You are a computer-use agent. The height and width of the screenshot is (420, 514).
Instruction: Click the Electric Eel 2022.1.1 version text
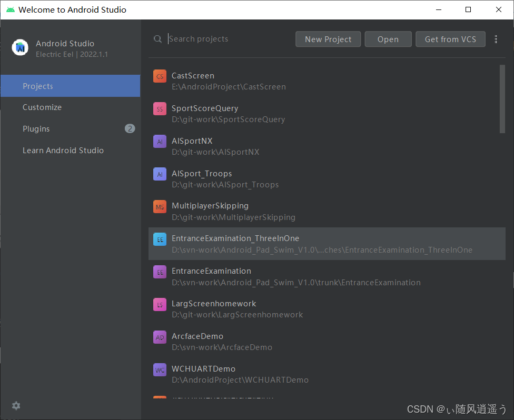click(x=72, y=54)
